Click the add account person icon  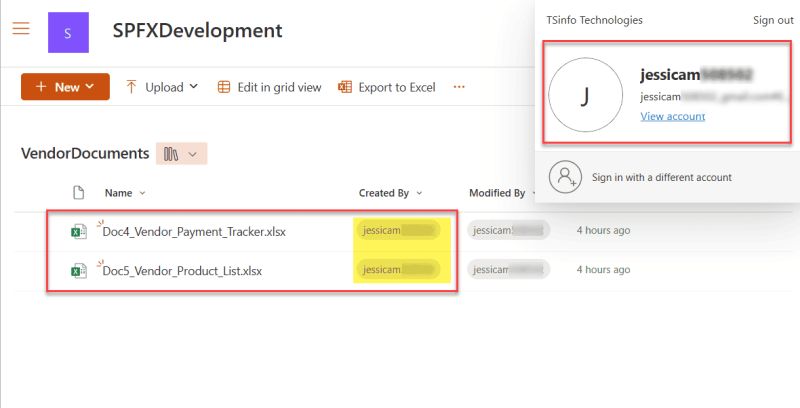click(x=565, y=177)
